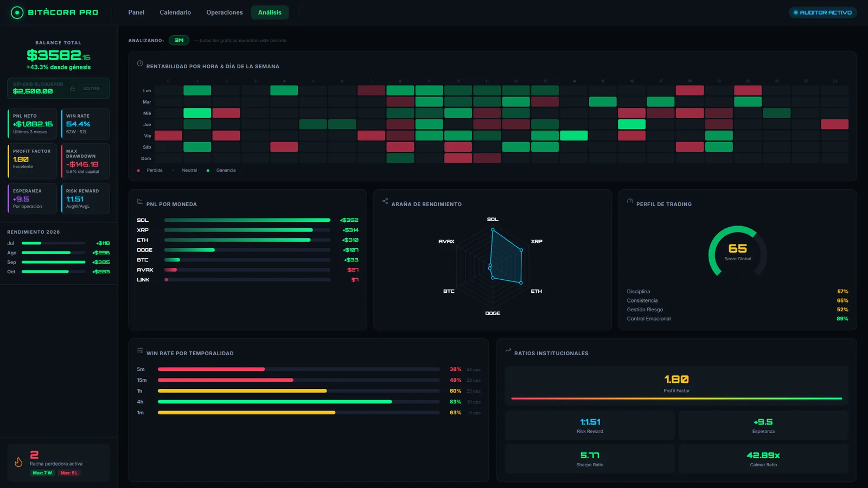The height and width of the screenshot is (488, 868).
Task: Click the Max: 7 W streak badge
Action: point(42,473)
